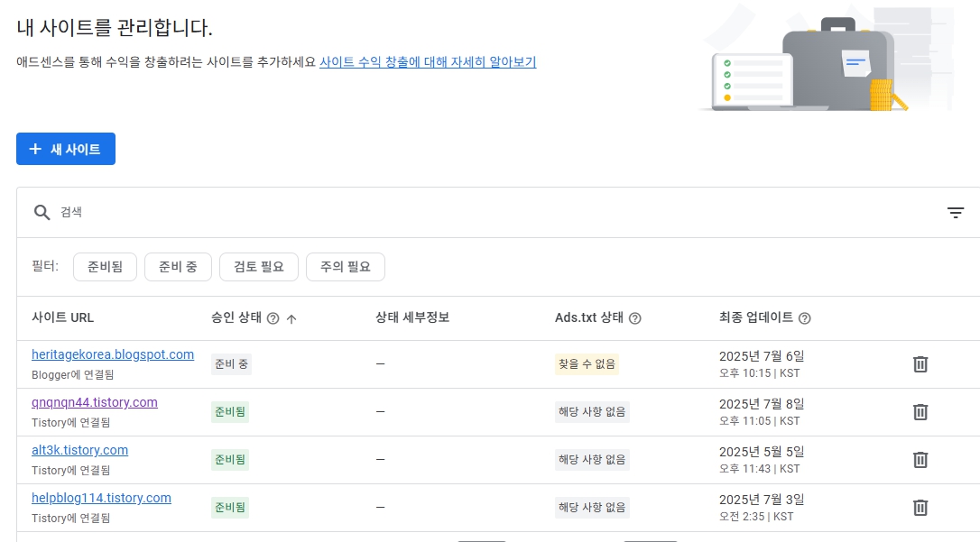Open heritagekorea.blogspot.com site link
The width and height of the screenshot is (980, 542).
pos(113,354)
